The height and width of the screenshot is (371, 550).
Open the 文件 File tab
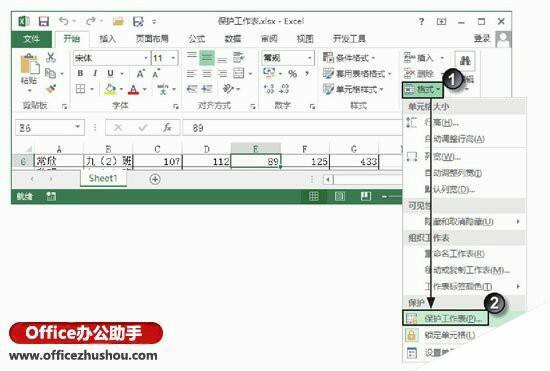[x=32, y=39]
